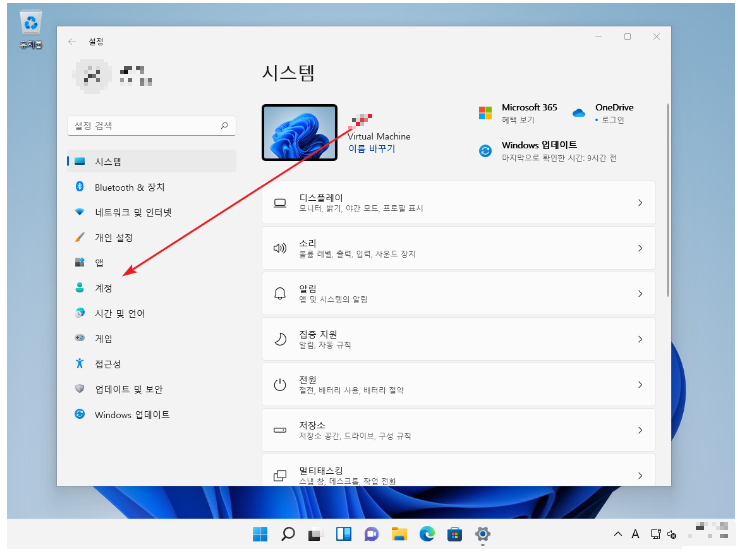Open Windows 업데이트 status link

click(x=559, y=151)
